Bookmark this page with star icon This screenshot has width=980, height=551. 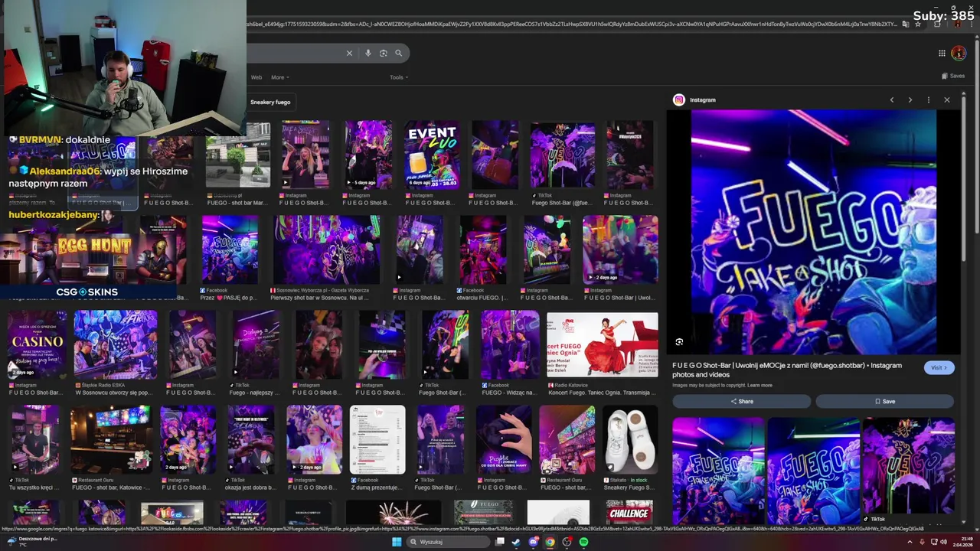click(918, 24)
